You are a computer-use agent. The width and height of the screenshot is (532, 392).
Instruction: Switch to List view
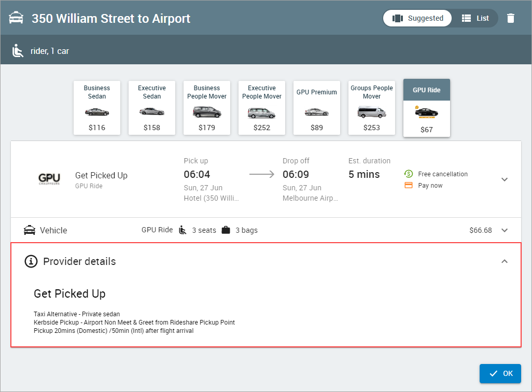pos(475,18)
